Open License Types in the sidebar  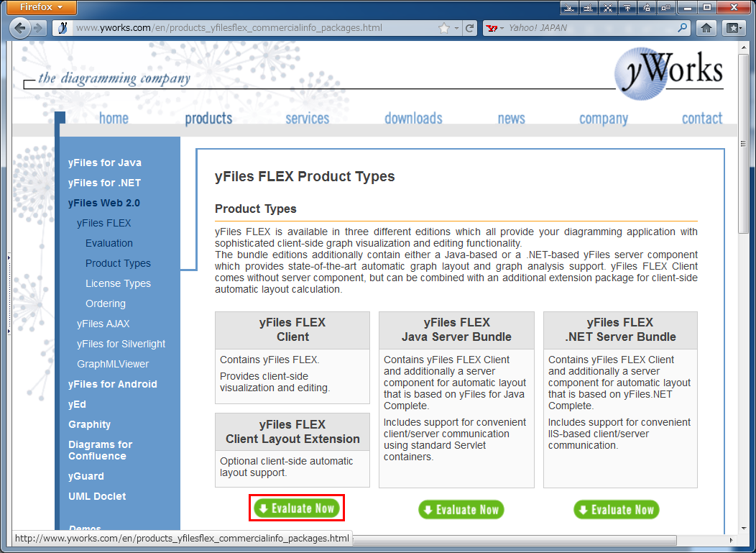(x=118, y=284)
